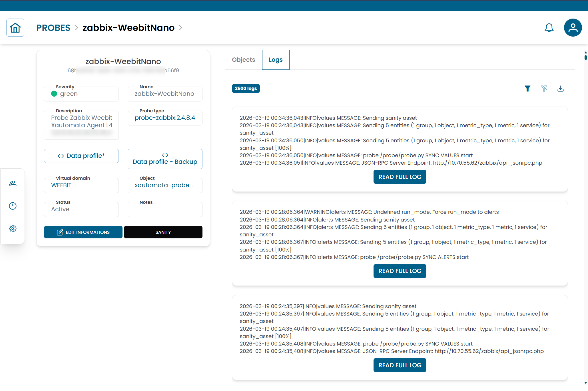Image resolution: width=588 pixels, height=391 pixels.
Task: Open Data profile* code button
Action: click(81, 156)
